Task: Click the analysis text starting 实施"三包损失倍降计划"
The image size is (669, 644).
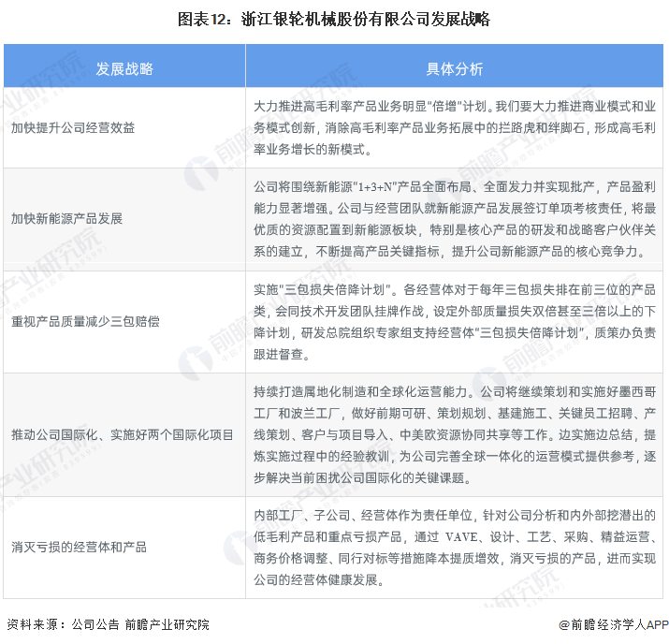Action: 455,322
